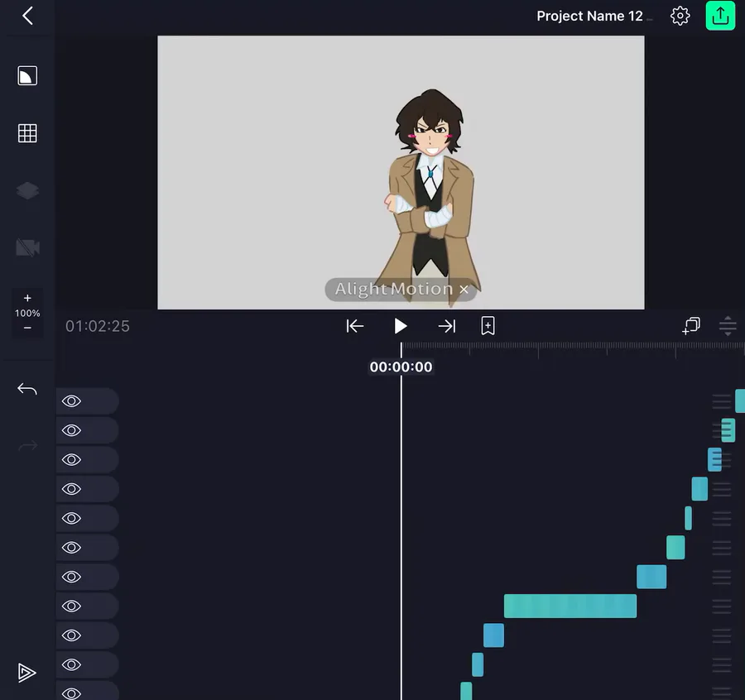
Task: Select the long teal clip on eighth track
Action: 570,606
